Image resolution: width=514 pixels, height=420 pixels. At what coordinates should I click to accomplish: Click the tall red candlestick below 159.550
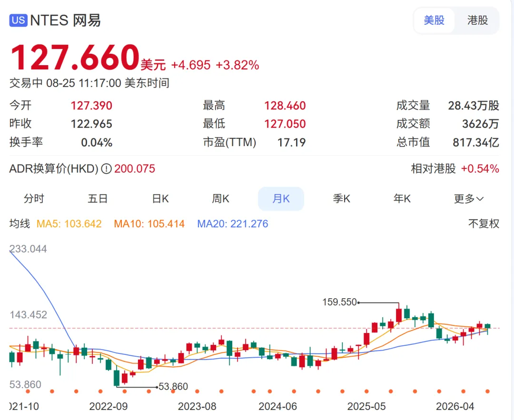[399, 315]
